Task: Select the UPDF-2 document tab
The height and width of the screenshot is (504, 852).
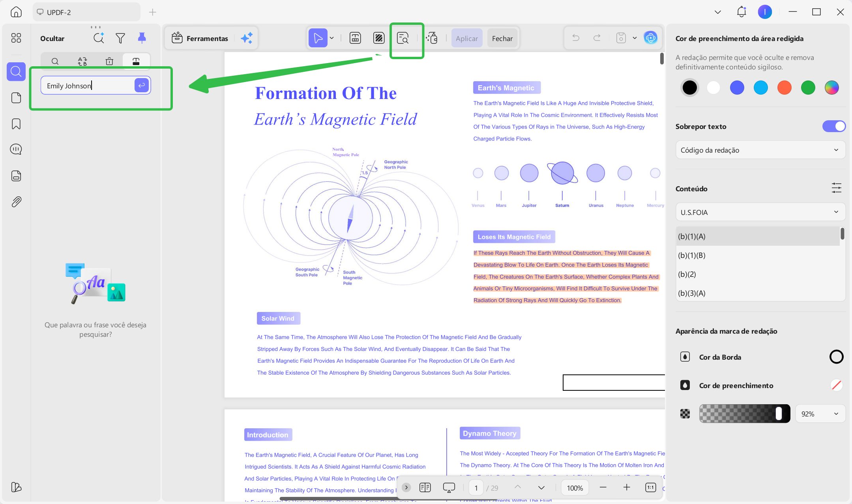Action: pyautogui.click(x=86, y=12)
